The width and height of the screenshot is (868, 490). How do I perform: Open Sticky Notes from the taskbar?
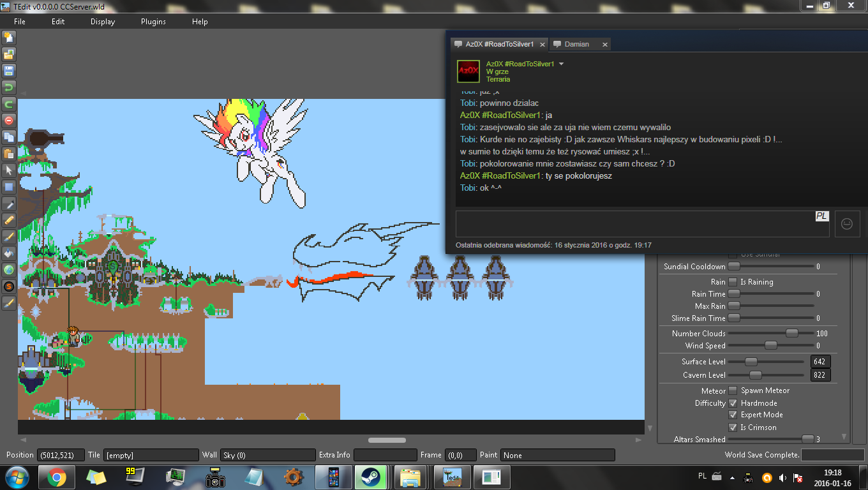[96, 477]
